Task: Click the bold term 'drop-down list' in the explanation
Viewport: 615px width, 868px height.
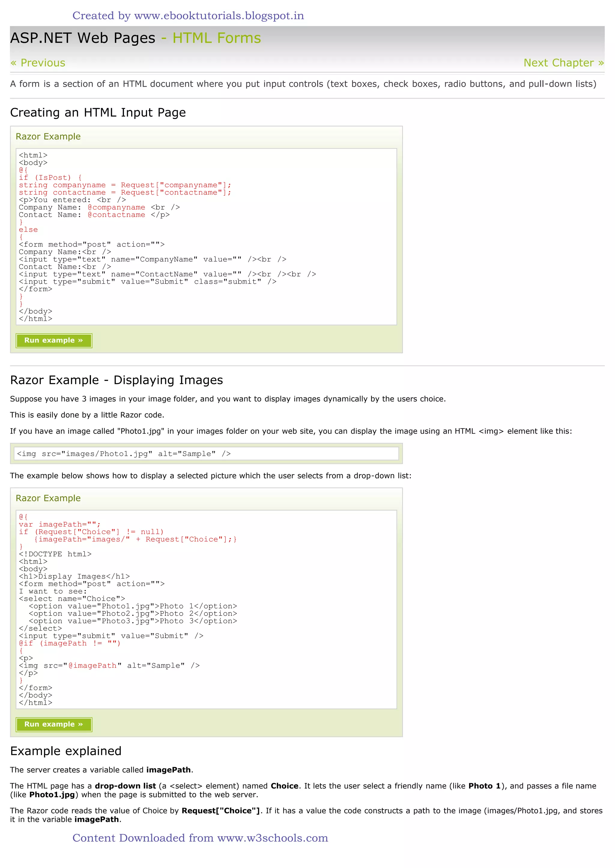Action: tap(125, 786)
